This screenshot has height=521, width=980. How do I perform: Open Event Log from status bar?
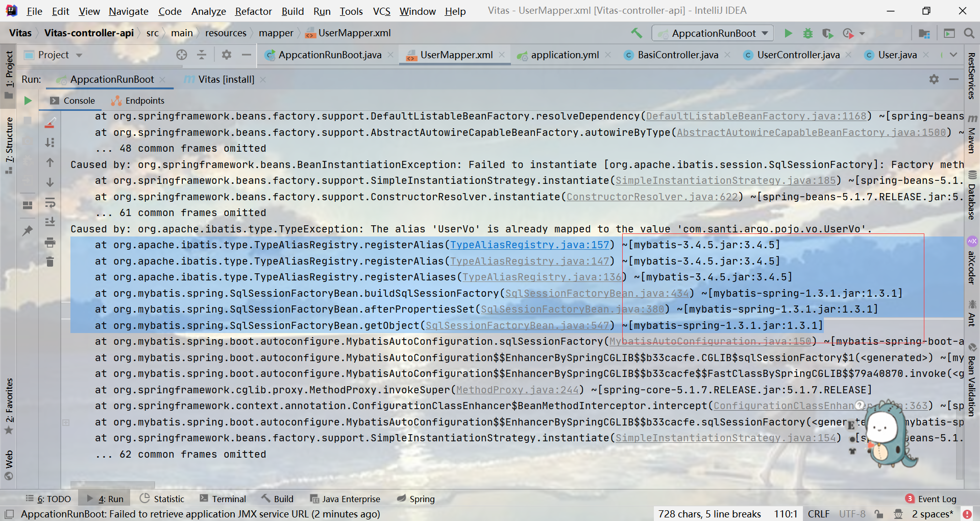pos(931,499)
